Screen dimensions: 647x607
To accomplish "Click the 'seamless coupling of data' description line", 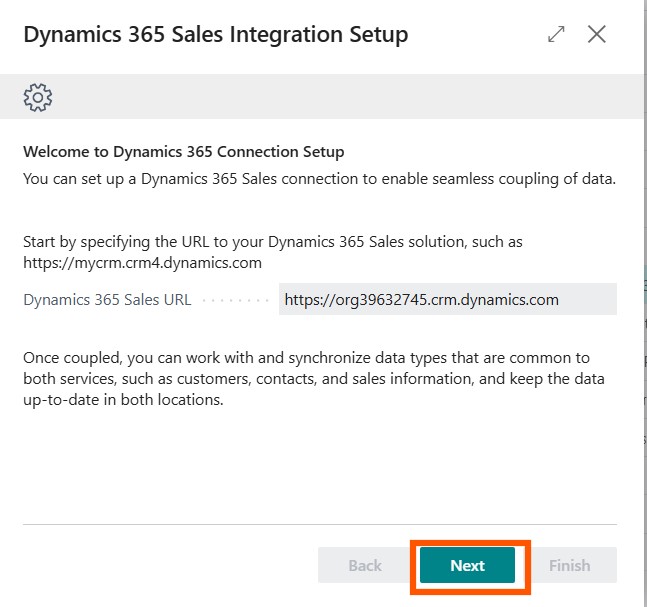I will [x=318, y=179].
